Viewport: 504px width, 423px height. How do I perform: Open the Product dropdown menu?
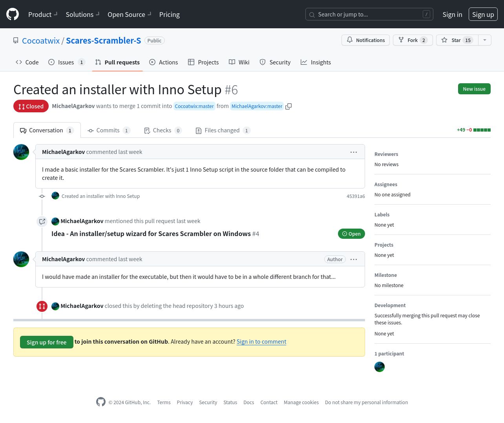pyautogui.click(x=43, y=15)
